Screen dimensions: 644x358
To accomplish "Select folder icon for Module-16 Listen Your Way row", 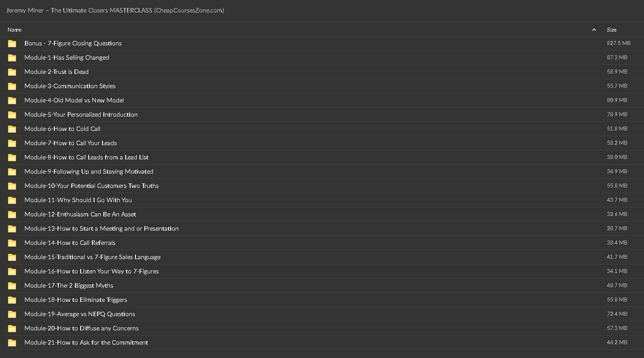I will click(12, 272).
